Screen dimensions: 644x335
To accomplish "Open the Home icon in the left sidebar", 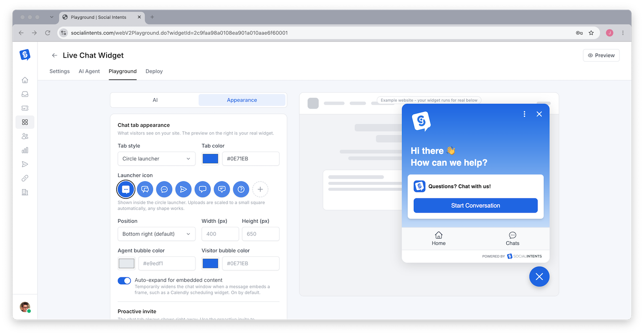I will click(x=25, y=80).
